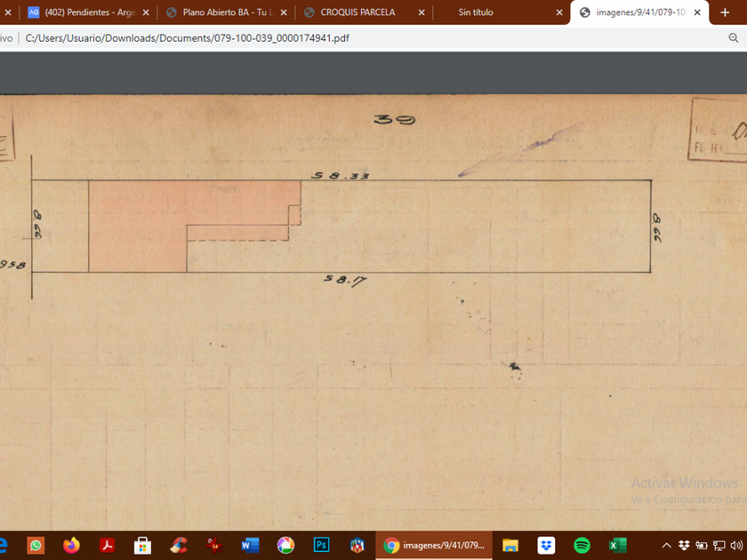
Task: Click the zoom magnifier icon in address bar
Action: [x=733, y=38]
